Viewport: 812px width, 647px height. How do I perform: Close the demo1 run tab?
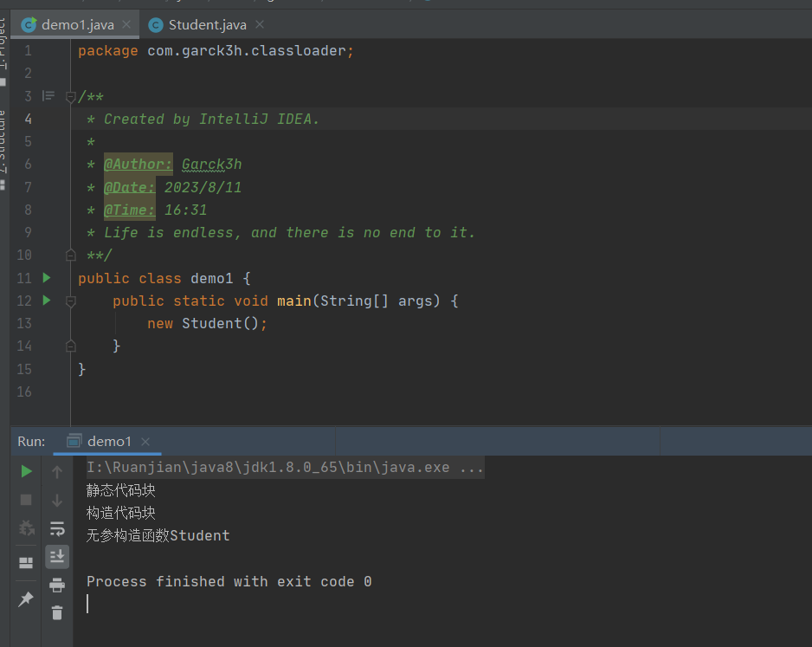click(x=145, y=442)
